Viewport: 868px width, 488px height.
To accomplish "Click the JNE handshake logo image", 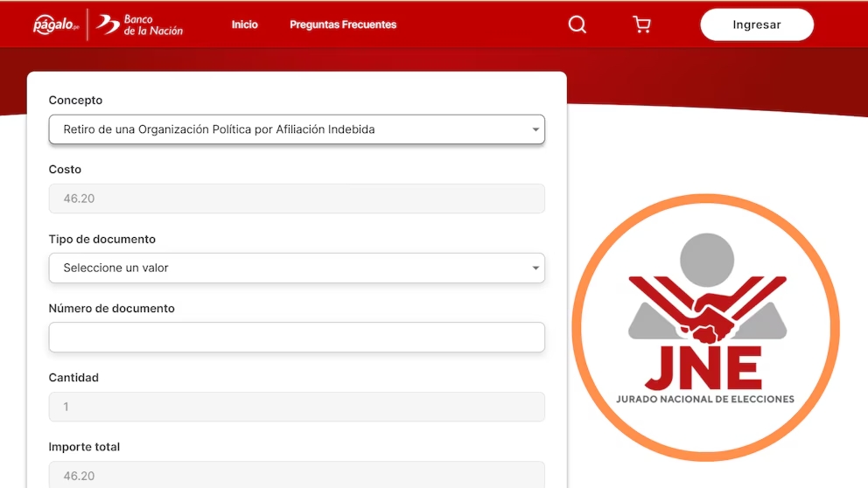I will (x=706, y=315).
